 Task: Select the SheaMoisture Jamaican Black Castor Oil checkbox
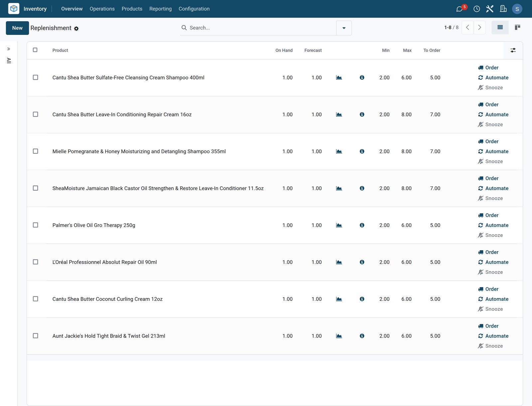36,188
